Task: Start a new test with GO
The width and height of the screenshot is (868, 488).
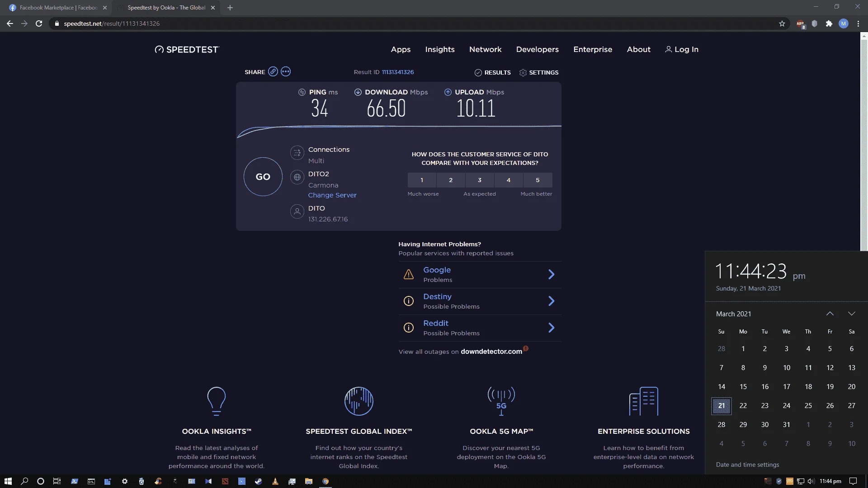Action: coord(263,177)
